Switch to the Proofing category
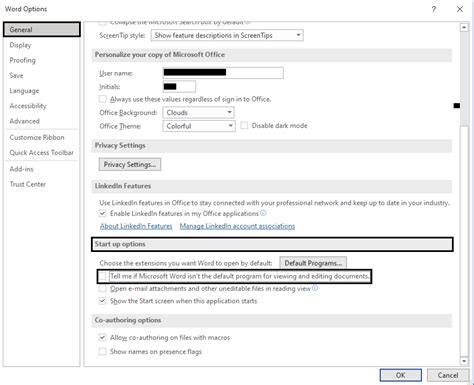The width and height of the screenshot is (474, 385). click(22, 60)
